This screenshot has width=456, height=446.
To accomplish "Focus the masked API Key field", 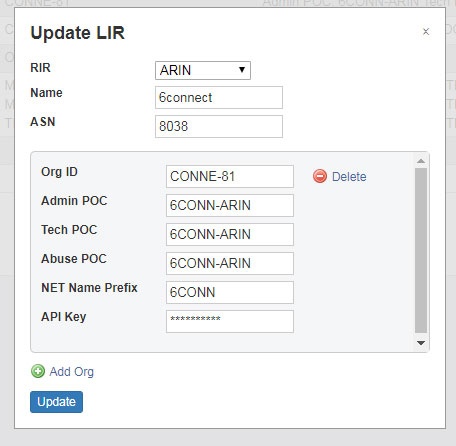I will click(x=230, y=321).
